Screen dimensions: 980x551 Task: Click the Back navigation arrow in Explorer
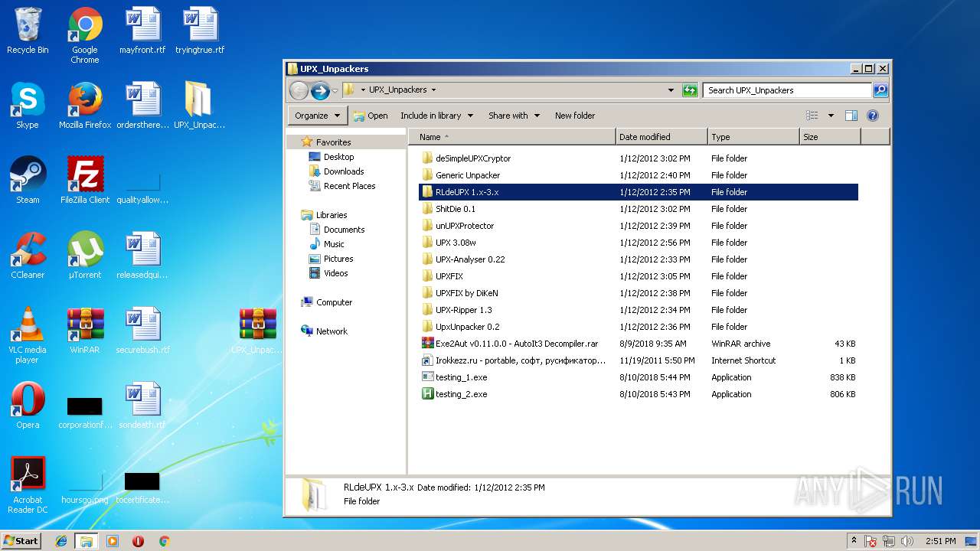299,90
